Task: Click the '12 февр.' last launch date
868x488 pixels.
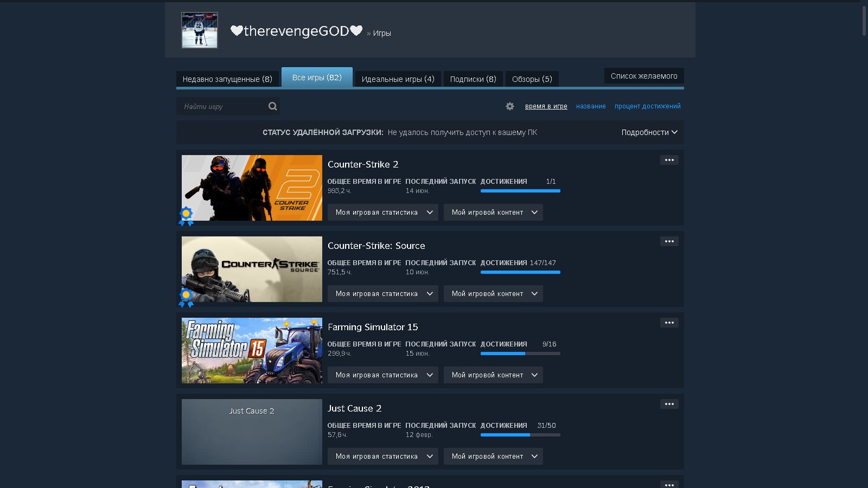Action: tap(419, 435)
